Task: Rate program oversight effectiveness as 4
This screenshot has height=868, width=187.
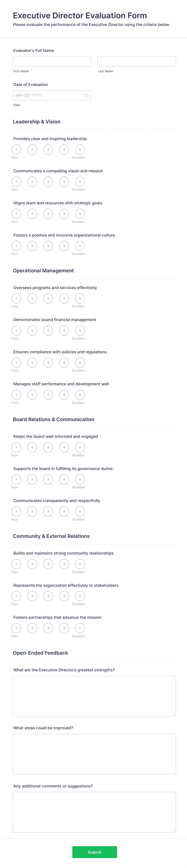Action: click(64, 299)
